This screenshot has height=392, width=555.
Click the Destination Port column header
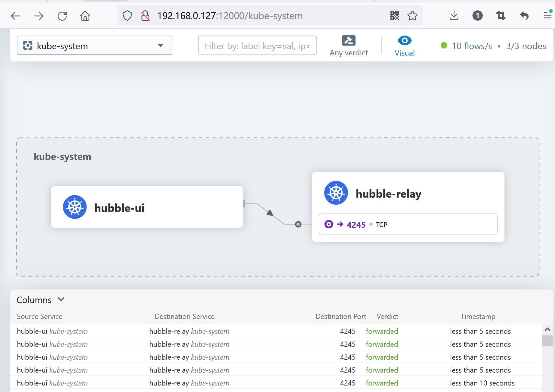[x=341, y=316]
